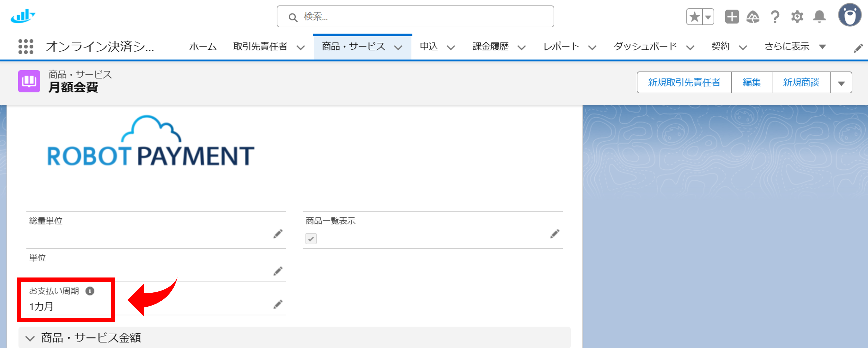Open the App Launcher waffle icon
Image resolution: width=868 pixels, height=348 pixels.
pos(26,46)
